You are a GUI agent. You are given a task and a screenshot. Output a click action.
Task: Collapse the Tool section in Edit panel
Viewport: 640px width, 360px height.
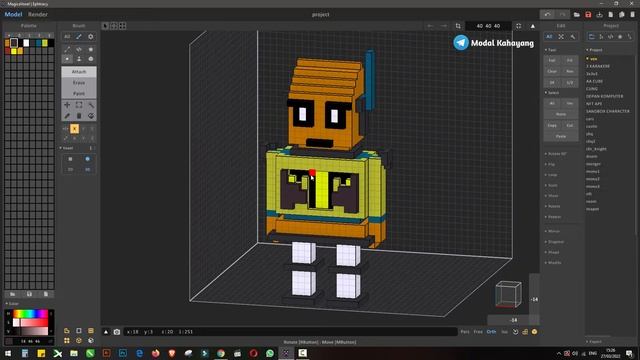[551, 50]
